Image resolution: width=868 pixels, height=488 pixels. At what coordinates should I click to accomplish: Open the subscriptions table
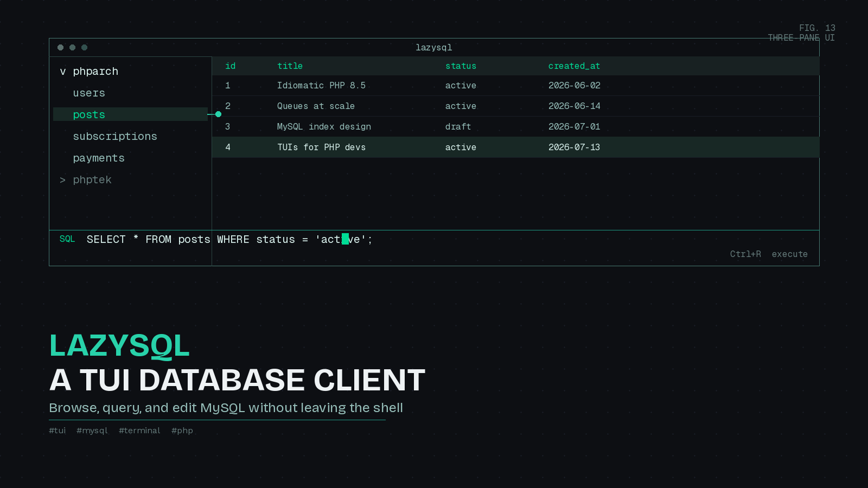[x=115, y=137]
